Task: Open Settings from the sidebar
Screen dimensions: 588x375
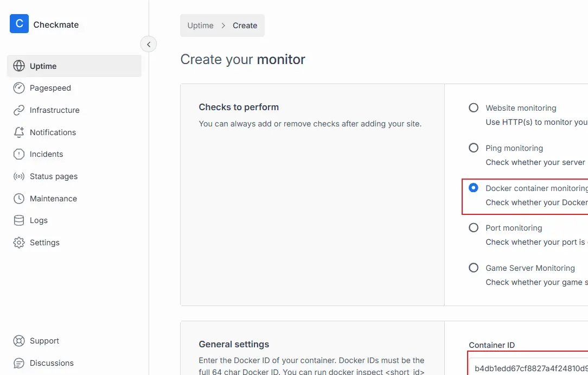Action: [x=44, y=243]
